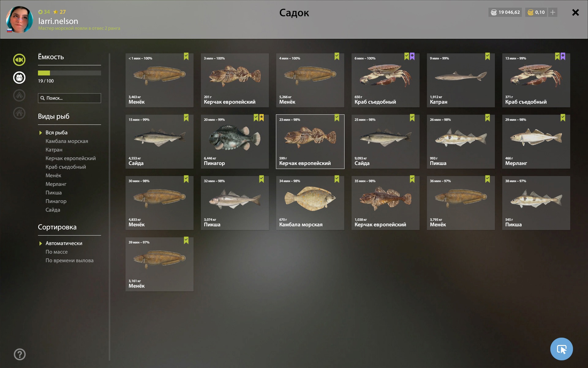The height and width of the screenshot is (368, 588).
Task: Click the blue cursor pointer button
Action: coord(561,349)
